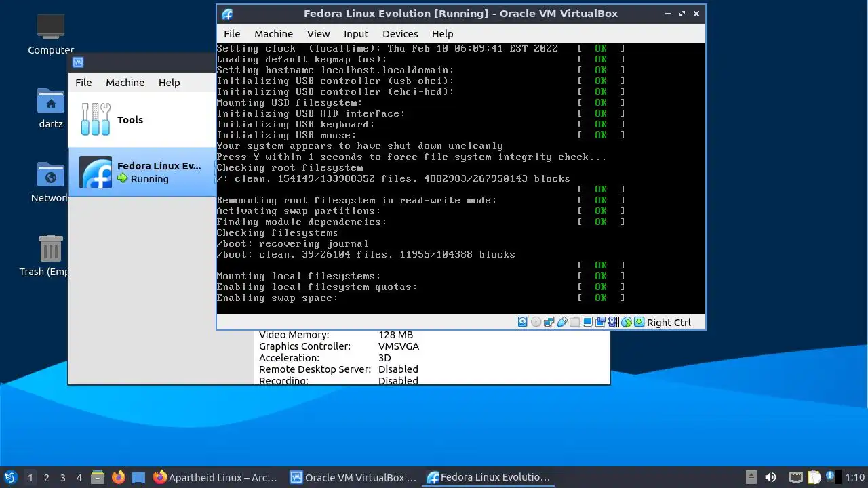
Task: Click the Right Ctrl host key label
Action: (669, 322)
